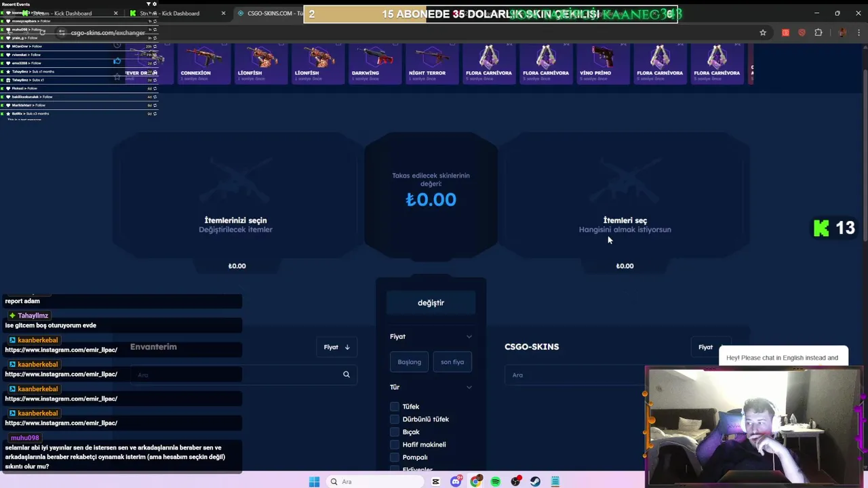Open the Chrome extensions puzzle icon
The width and height of the screenshot is (868, 488).
click(818, 33)
